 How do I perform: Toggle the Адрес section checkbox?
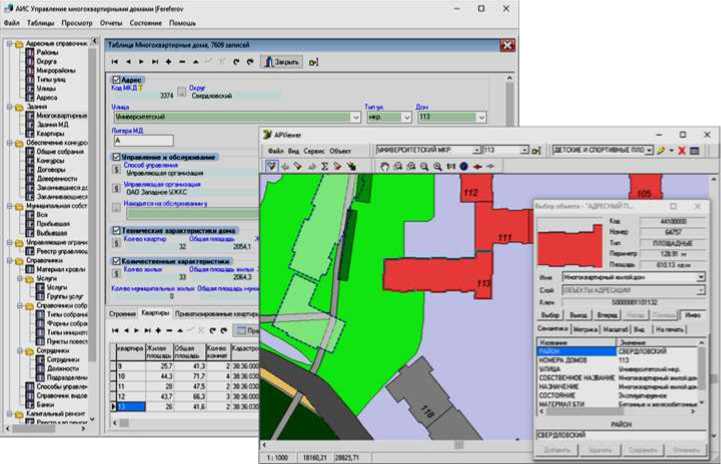pos(117,79)
